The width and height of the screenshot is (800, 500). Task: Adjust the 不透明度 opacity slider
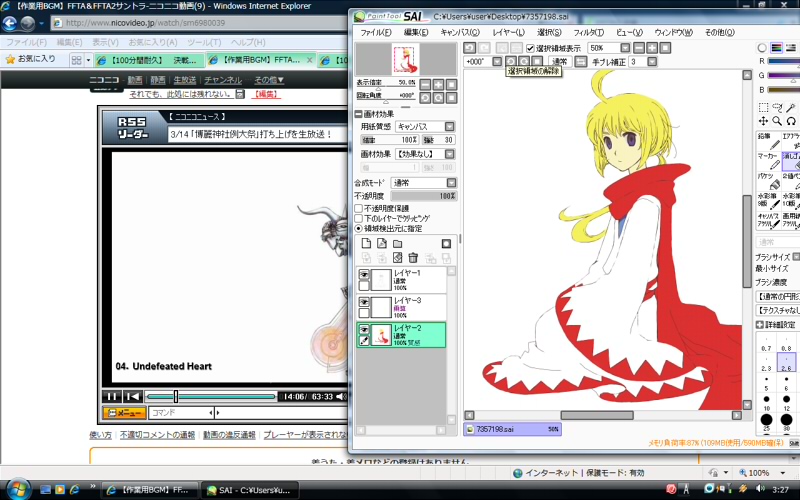coord(423,196)
